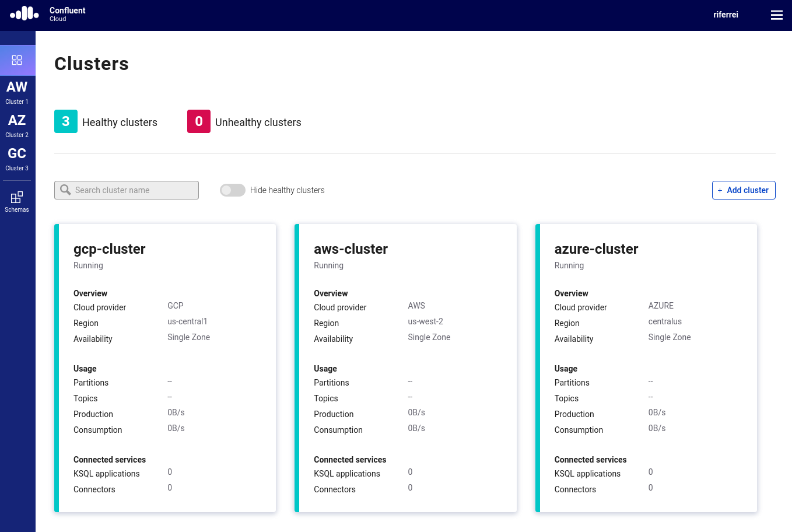Click Single Zone in gcp-cluster card
The height and width of the screenshot is (532, 792).
[188, 337]
